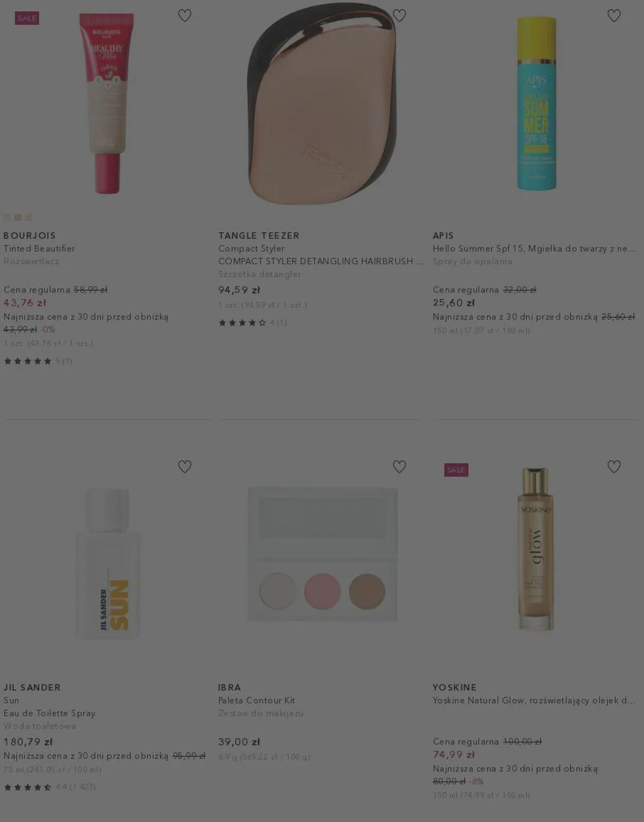Save Jil Sander Sun to wishlist
The height and width of the screenshot is (822, 644).
(x=184, y=467)
